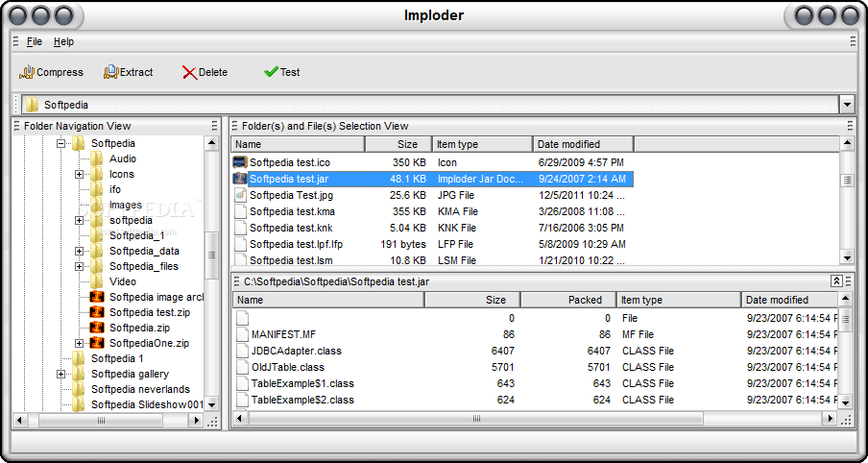Click the Softpedia neverlands folder icon

(79, 389)
